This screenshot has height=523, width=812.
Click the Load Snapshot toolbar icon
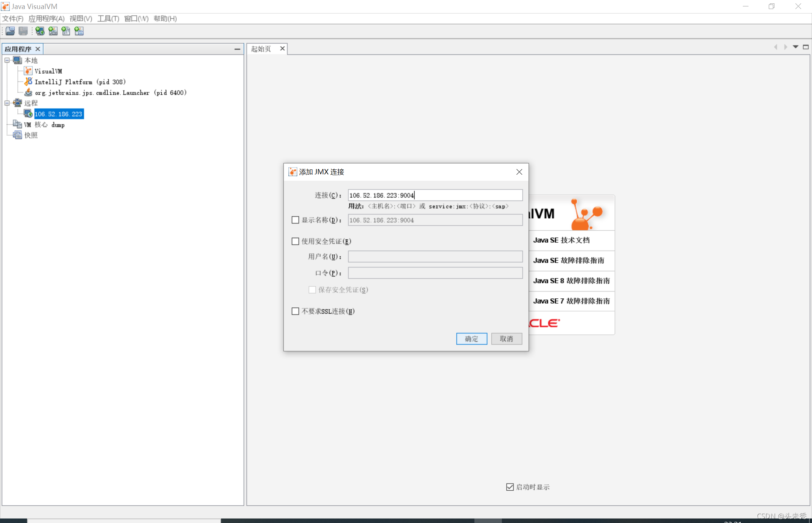tap(10, 31)
